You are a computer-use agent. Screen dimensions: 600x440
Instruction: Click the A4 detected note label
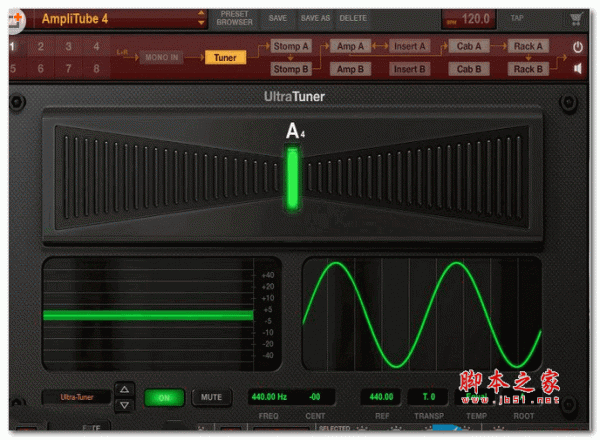tap(295, 130)
